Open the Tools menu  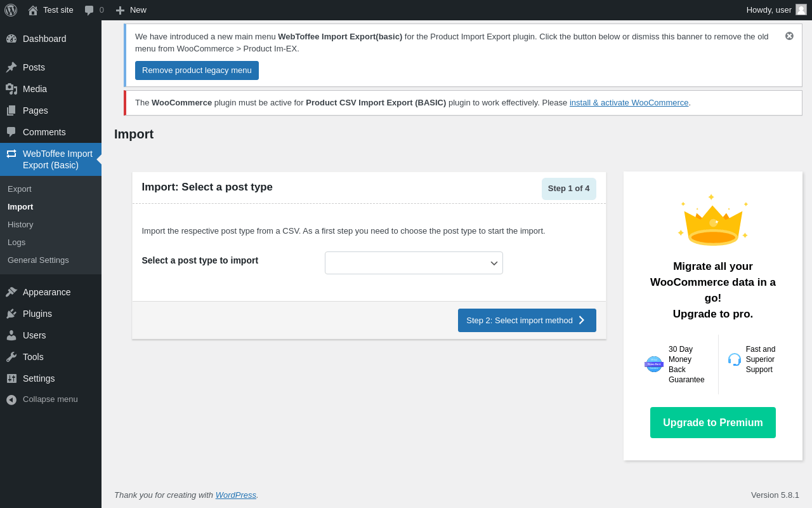pyautogui.click(x=51, y=357)
